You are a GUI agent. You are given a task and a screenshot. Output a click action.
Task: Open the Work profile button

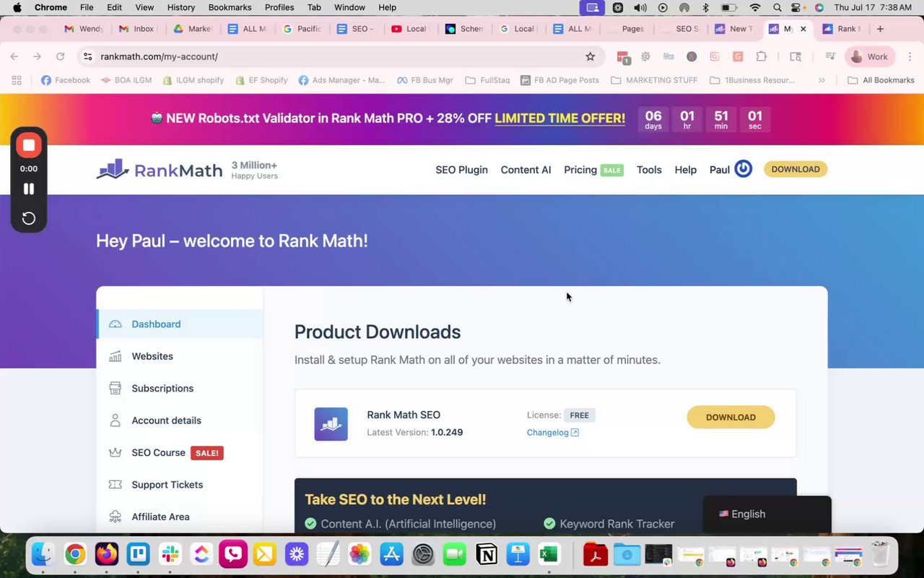(x=870, y=56)
